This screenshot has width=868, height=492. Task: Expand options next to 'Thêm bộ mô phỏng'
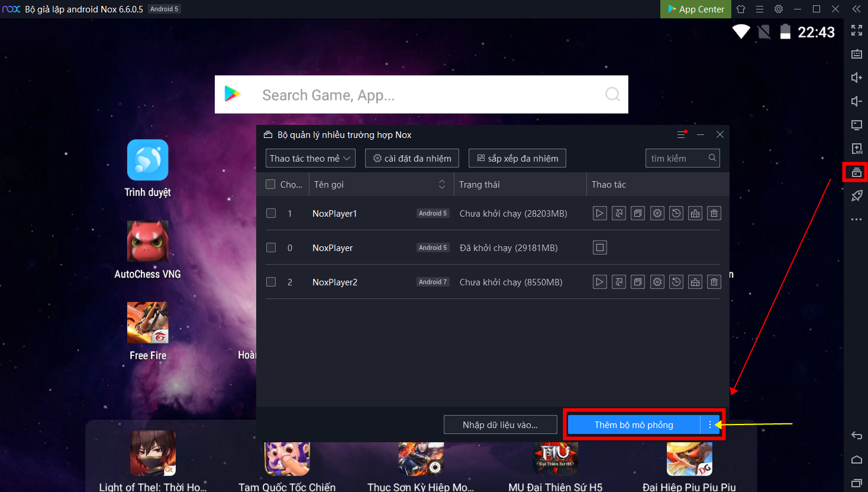click(709, 425)
